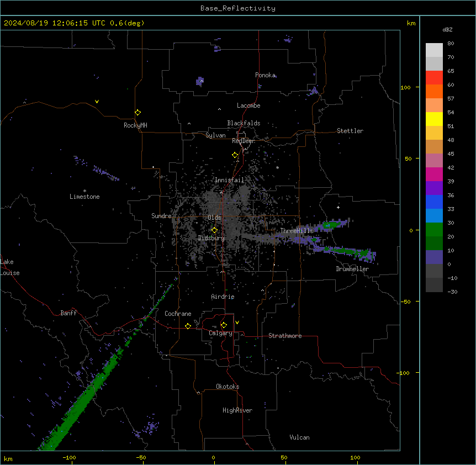Select the 30 dBZ green legend swatch
Viewport: 476px width, 465px height.
[434, 230]
